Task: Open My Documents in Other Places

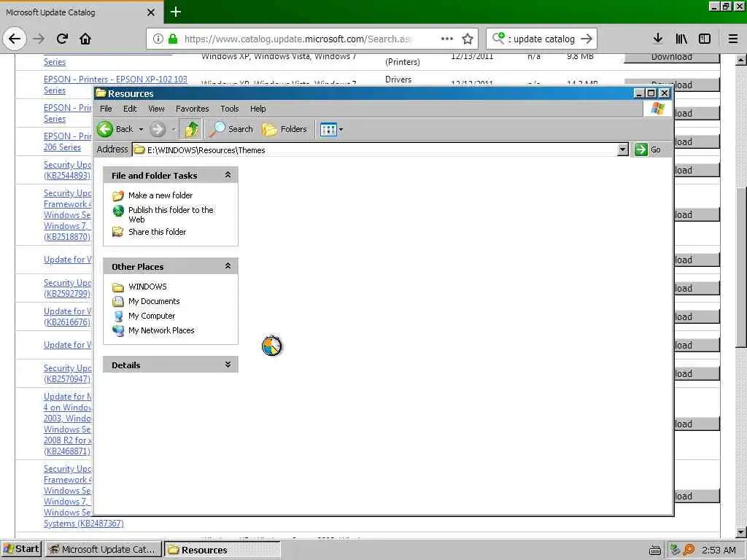Action: [x=154, y=301]
